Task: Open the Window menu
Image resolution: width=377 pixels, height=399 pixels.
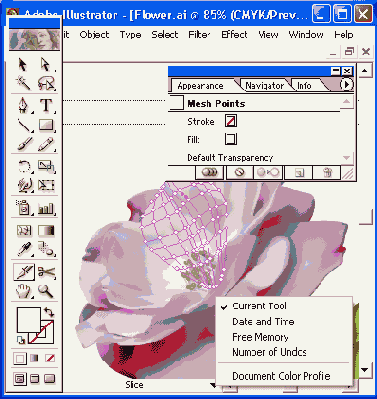Action: point(306,35)
